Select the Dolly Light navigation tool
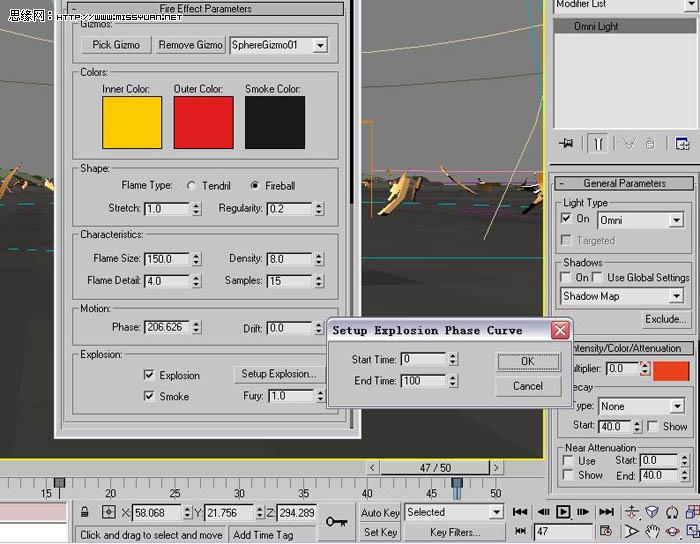 (632, 511)
